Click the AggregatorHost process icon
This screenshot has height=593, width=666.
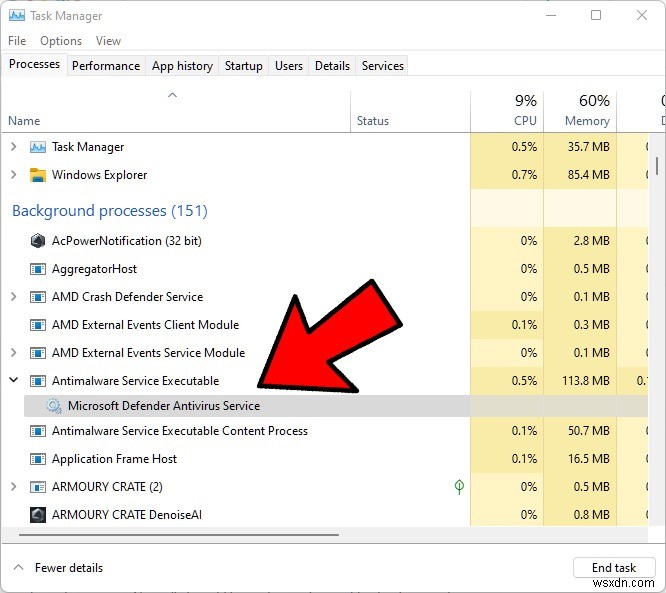[x=38, y=269]
